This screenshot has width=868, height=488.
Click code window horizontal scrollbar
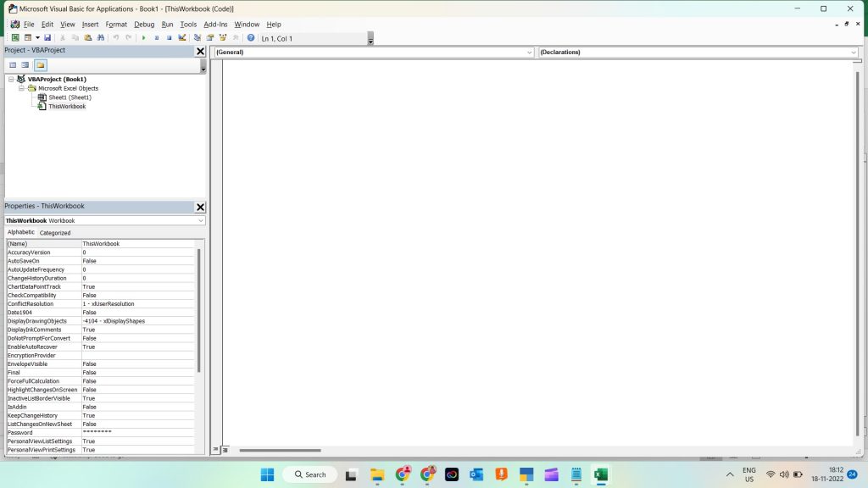[280, 451]
